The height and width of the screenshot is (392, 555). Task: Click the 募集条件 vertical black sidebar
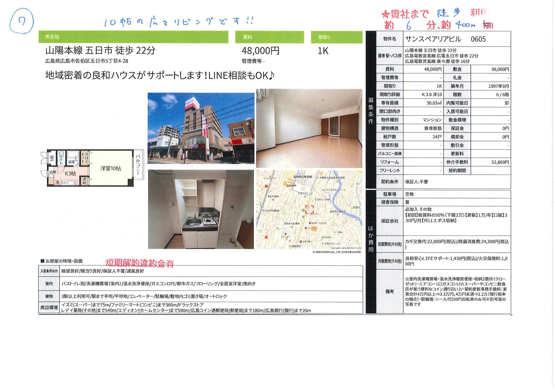[371, 111]
